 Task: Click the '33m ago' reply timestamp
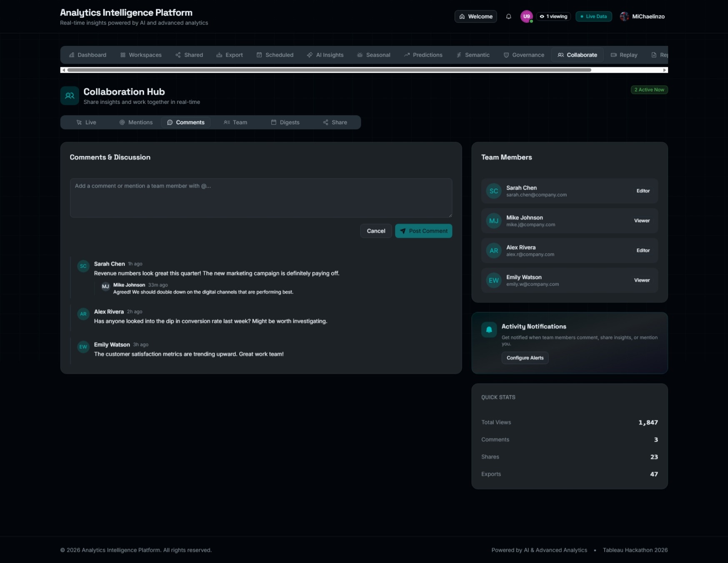pyautogui.click(x=158, y=285)
